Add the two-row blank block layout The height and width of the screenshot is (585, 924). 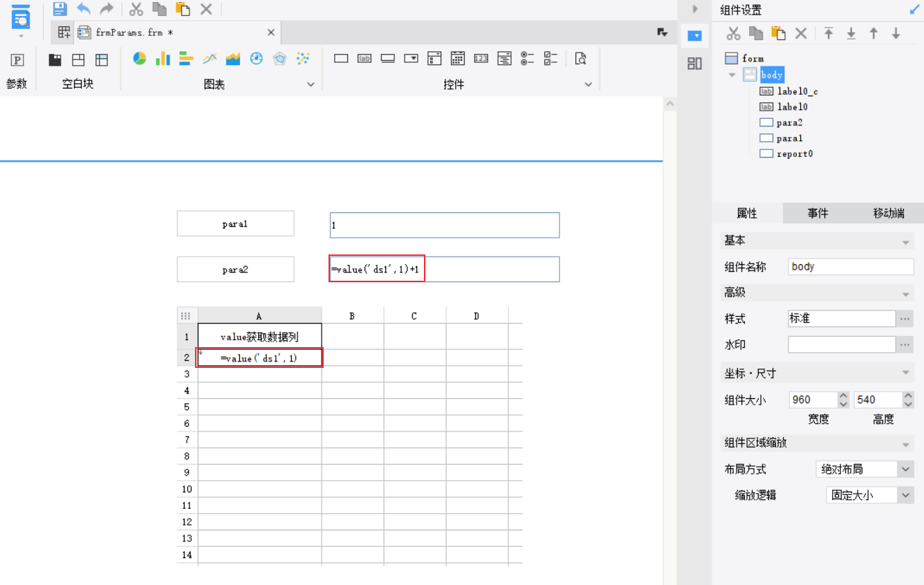pos(79,60)
